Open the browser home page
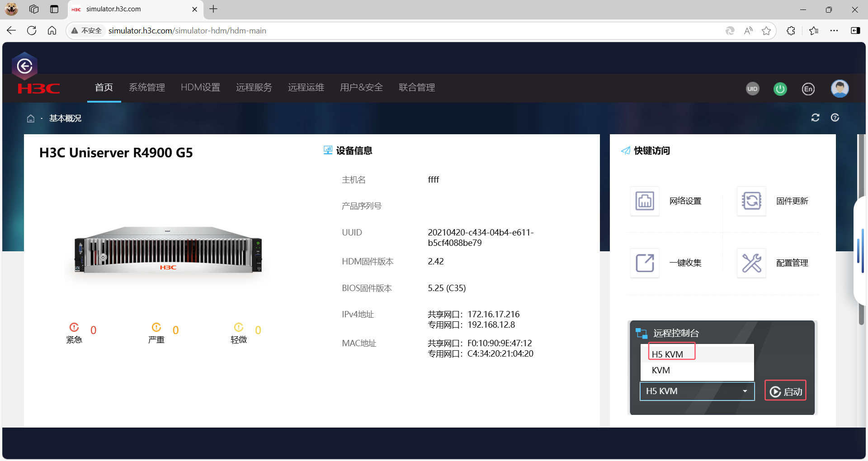Screen dimensions: 868x461 point(52,31)
